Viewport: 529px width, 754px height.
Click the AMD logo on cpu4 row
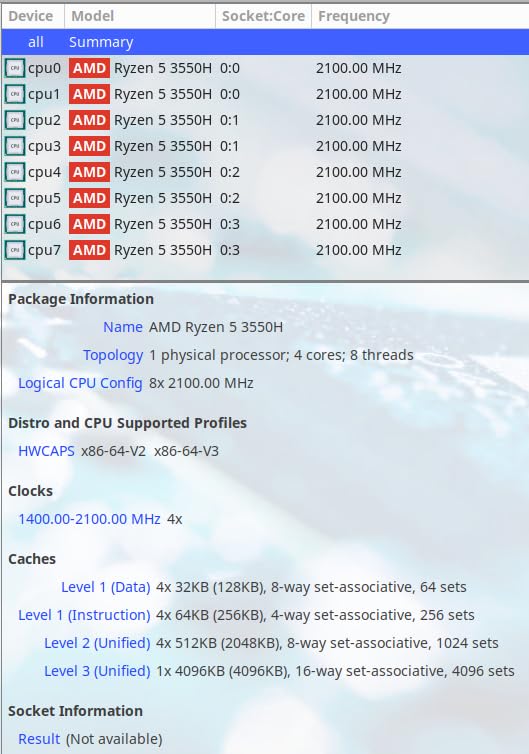coord(89,172)
